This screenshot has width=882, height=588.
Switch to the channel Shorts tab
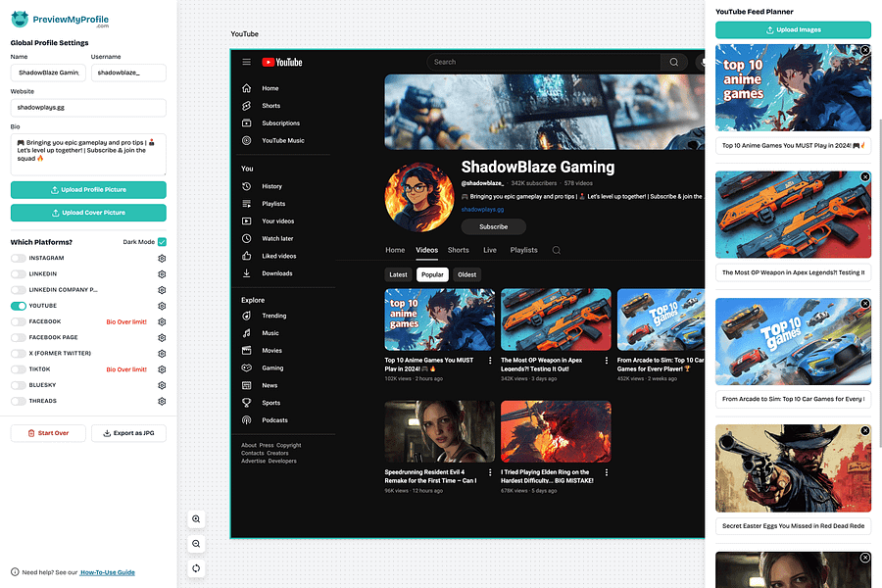coord(459,251)
